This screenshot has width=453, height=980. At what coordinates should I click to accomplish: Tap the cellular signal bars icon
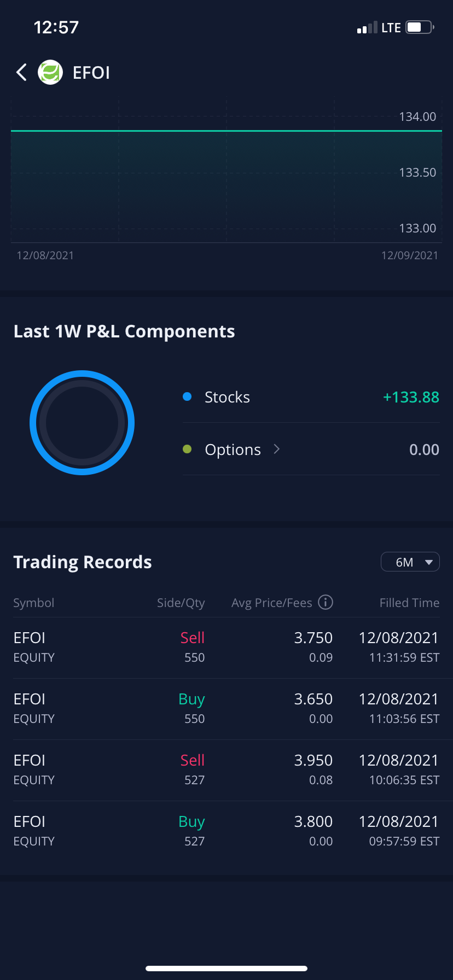click(367, 28)
